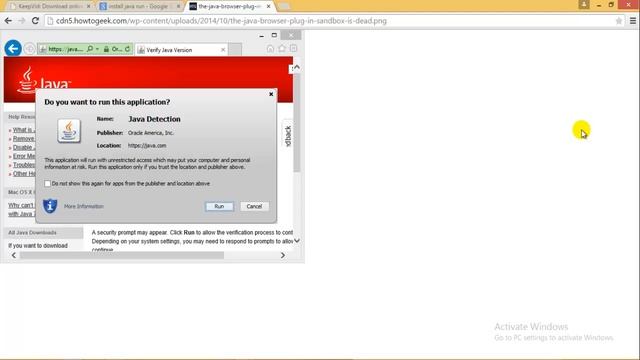The height and width of the screenshot is (360, 640).
Task: Click the https://java.com location text
Action: (x=147, y=145)
